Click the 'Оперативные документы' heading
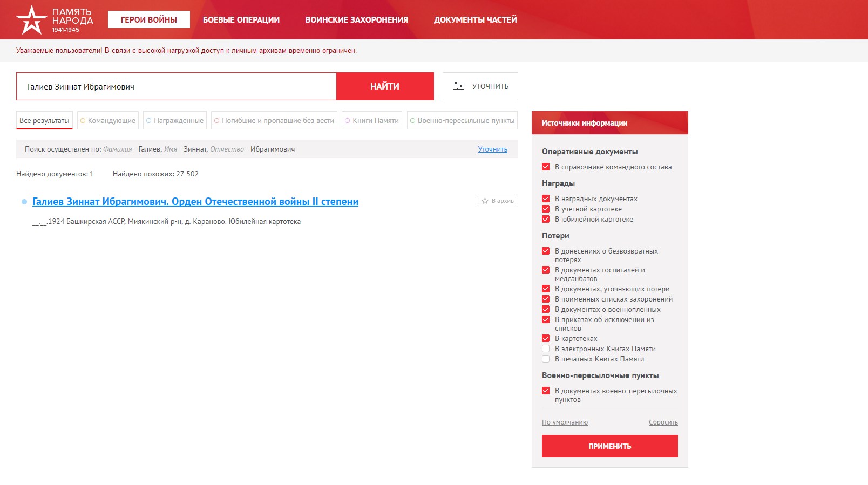Image resolution: width=868 pixels, height=485 pixels. (x=590, y=152)
